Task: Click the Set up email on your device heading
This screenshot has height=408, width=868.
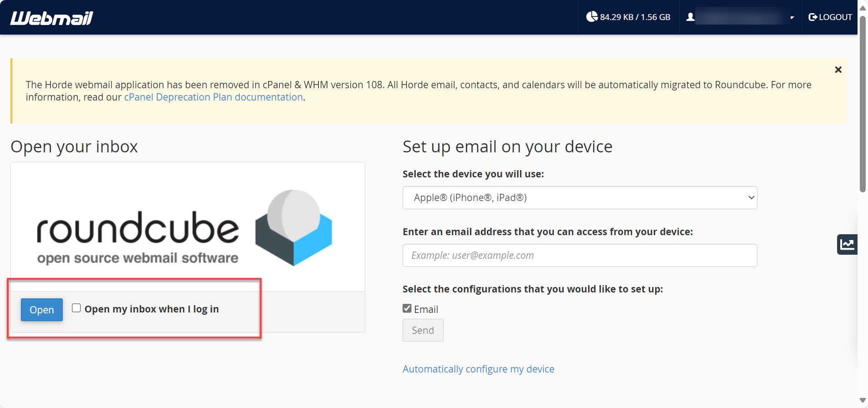Action: click(507, 147)
